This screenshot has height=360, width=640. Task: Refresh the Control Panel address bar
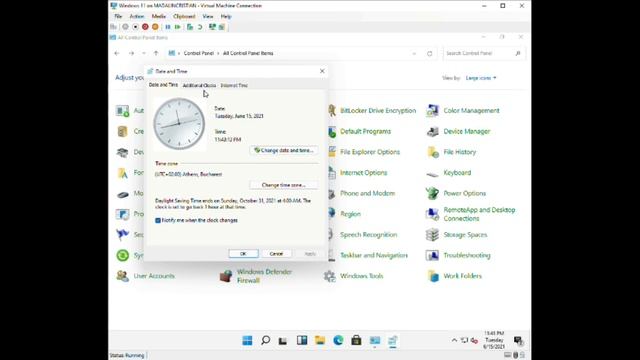[x=429, y=53]
